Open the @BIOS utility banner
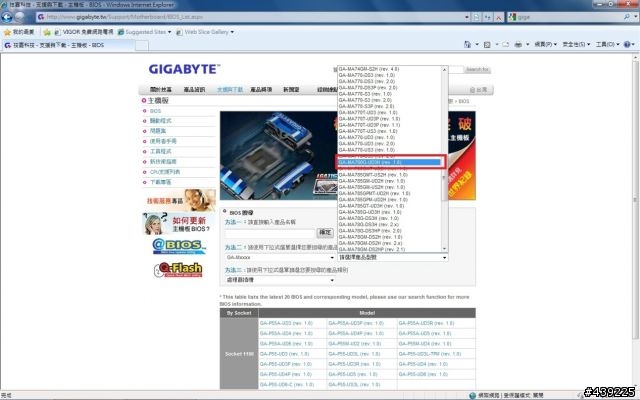Image resolution: width=640 pixels, height=400 pixels. click(x=179, y=246)
